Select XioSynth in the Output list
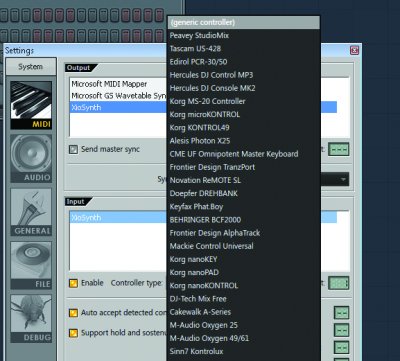Viewport: 400px width, 361px height. coord(118,107)
